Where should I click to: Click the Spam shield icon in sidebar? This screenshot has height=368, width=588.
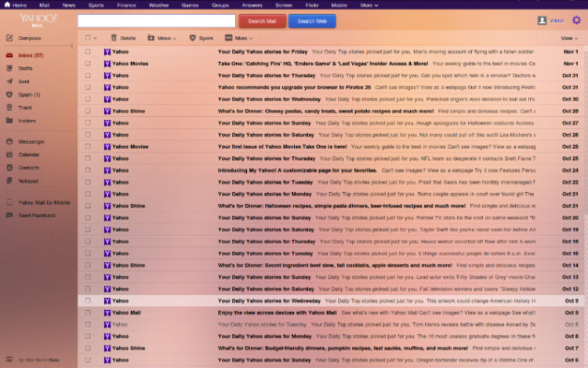pos(9,94)
